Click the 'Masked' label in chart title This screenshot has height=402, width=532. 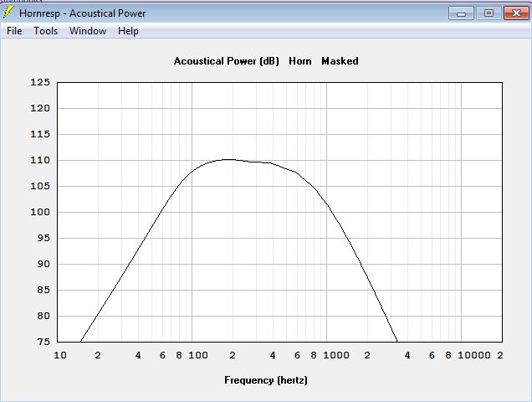pos(340,61)
